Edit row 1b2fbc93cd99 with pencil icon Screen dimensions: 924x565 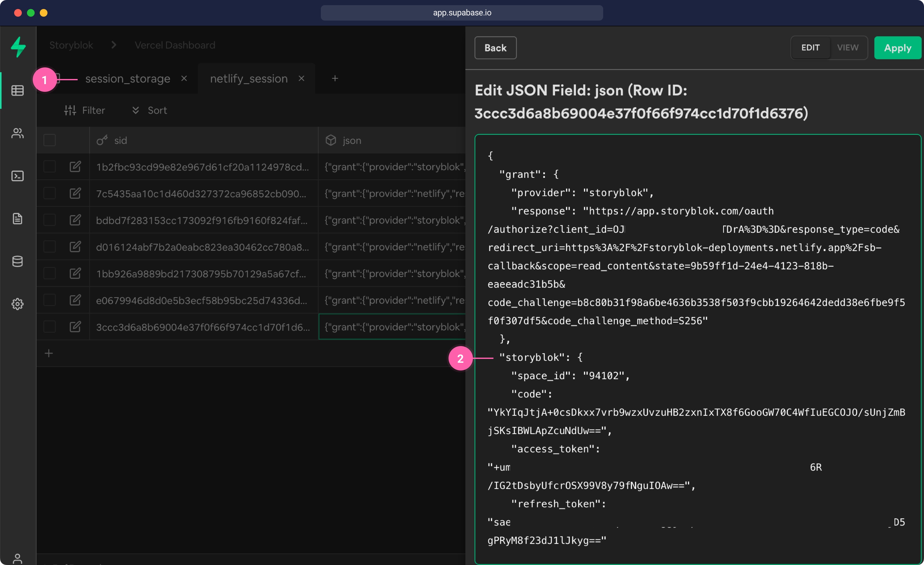pos(75,166)
